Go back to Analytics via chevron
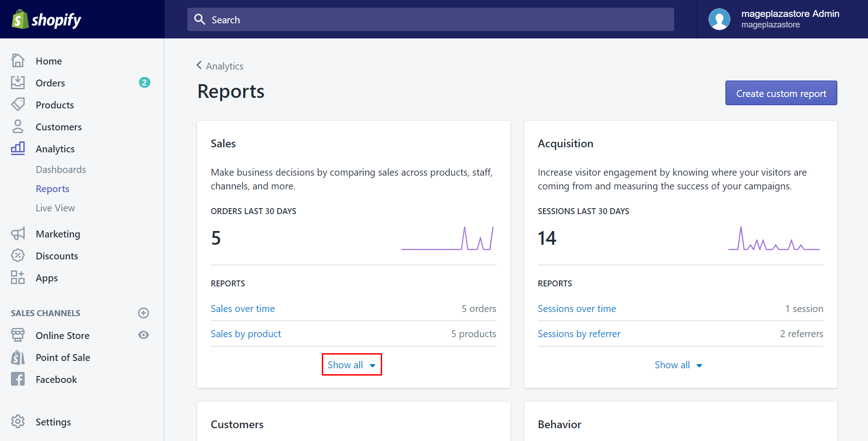Screen dimensions: 868x441 [x=199, y=65]
